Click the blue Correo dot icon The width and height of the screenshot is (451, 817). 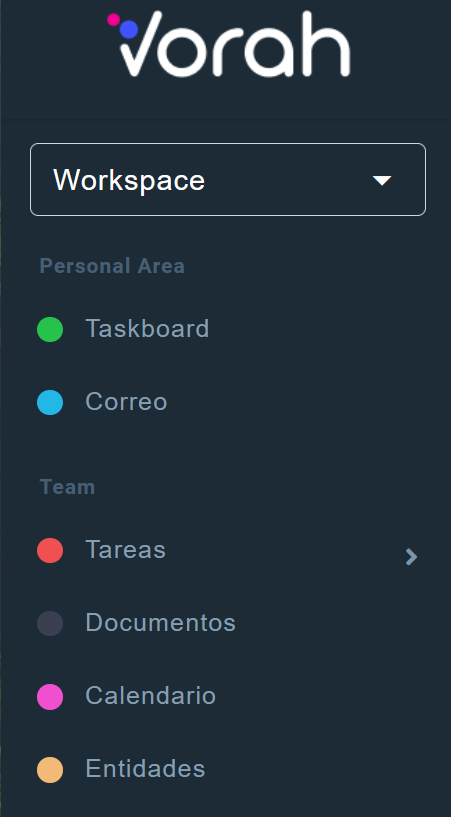(50, 402)
